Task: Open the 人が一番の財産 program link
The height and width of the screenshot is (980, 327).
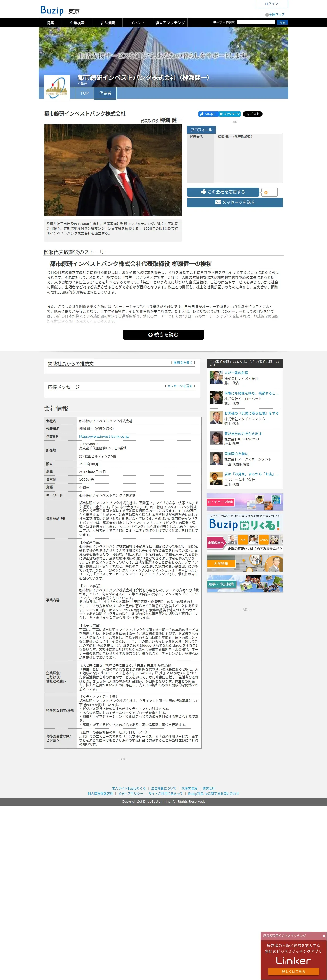Action: [x=236, y=373]
